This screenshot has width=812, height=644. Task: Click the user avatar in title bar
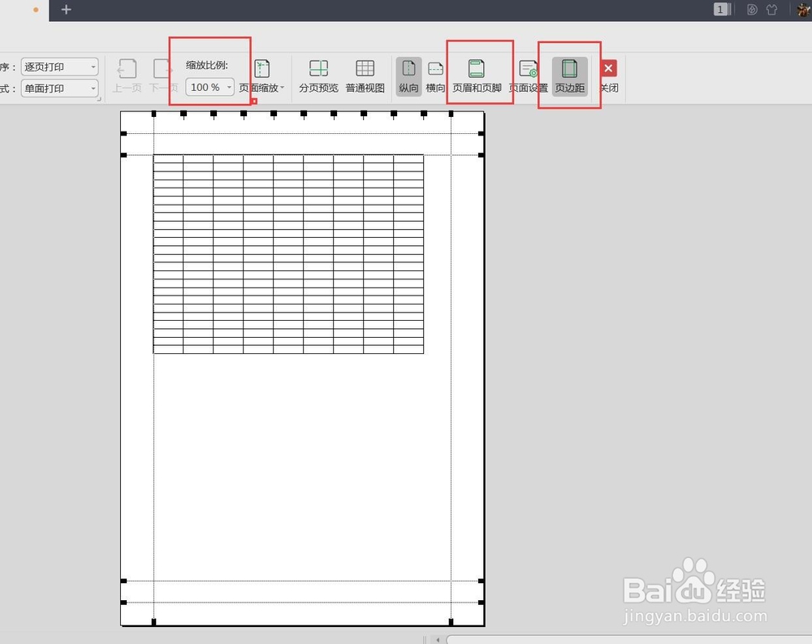804,9
